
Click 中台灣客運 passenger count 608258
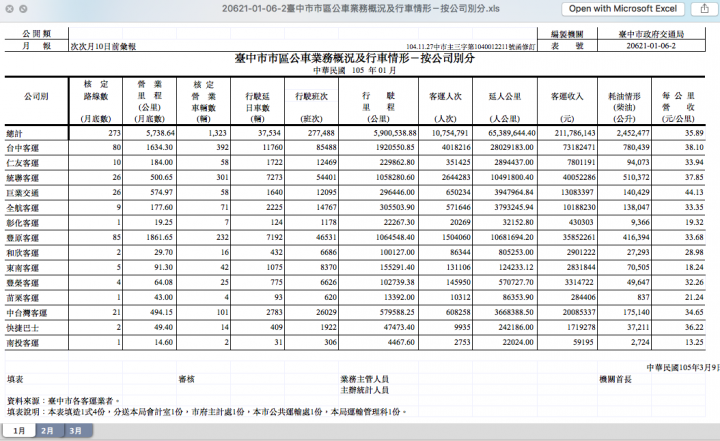tap(458, 312)
